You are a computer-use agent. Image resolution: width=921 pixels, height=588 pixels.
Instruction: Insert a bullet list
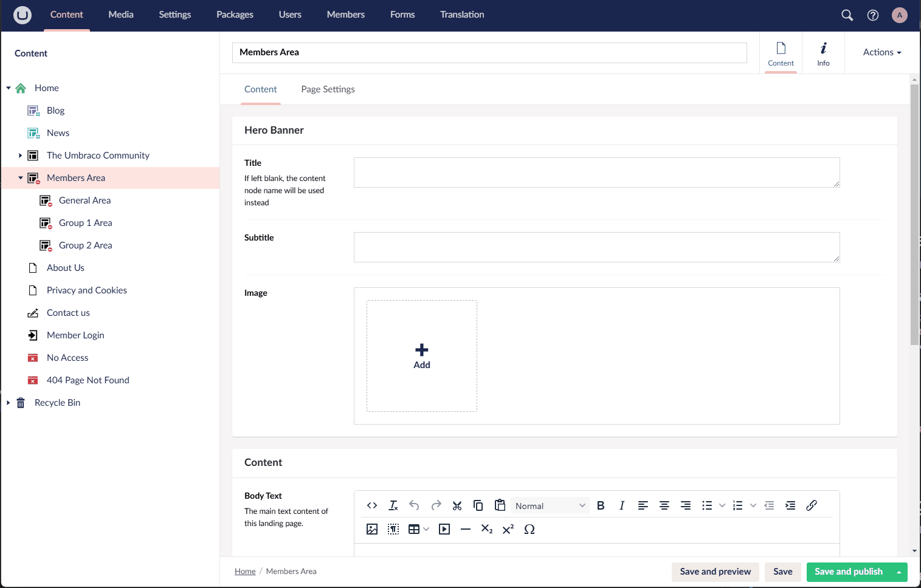pos(707,505)
